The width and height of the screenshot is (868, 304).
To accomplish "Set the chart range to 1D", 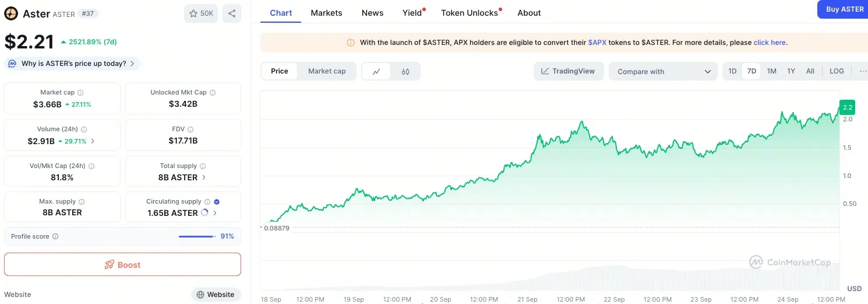I will tap(732, 71).
